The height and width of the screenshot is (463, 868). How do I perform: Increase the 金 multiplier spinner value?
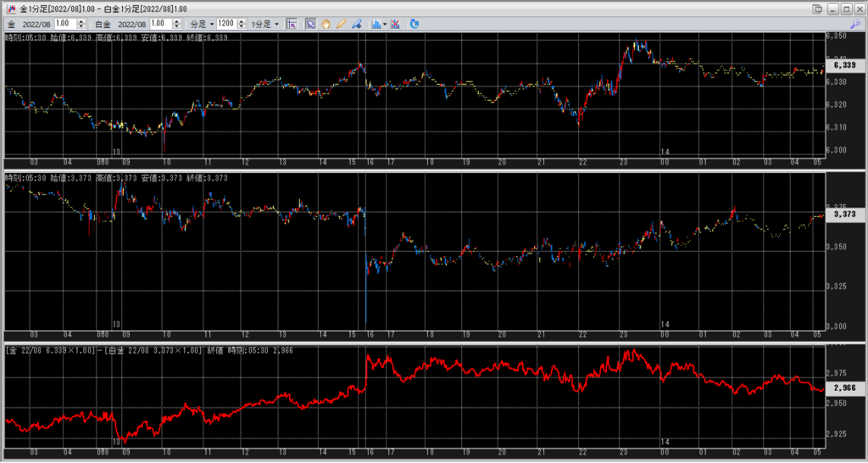tap(80, 21)
